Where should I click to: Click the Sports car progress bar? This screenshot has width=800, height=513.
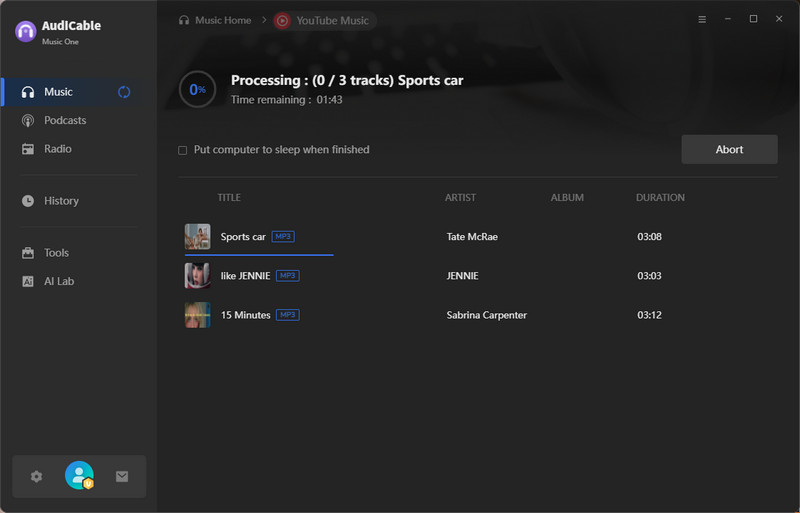pyautogui.click(x=259, y=254)
